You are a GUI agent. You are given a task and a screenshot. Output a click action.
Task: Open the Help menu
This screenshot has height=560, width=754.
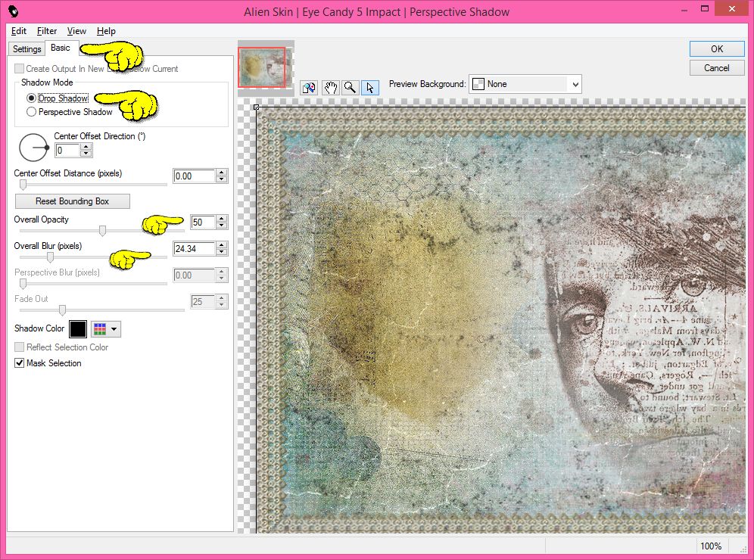[106, 31]
